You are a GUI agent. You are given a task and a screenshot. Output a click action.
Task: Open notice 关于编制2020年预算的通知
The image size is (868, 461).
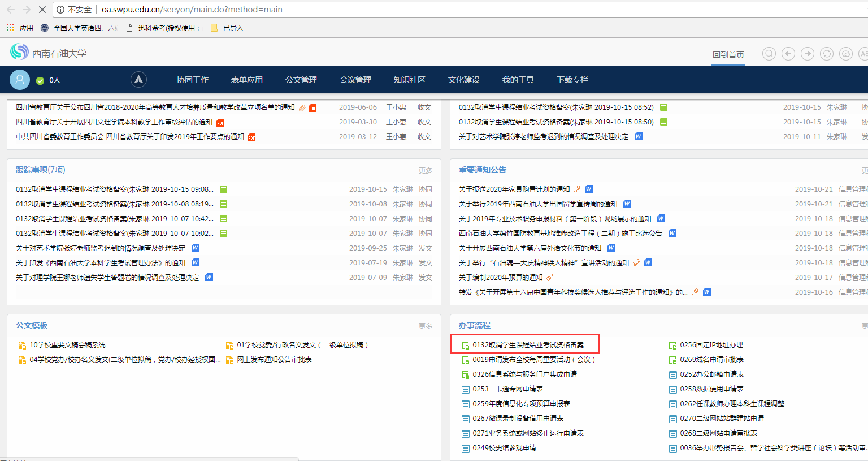point(500,277)
